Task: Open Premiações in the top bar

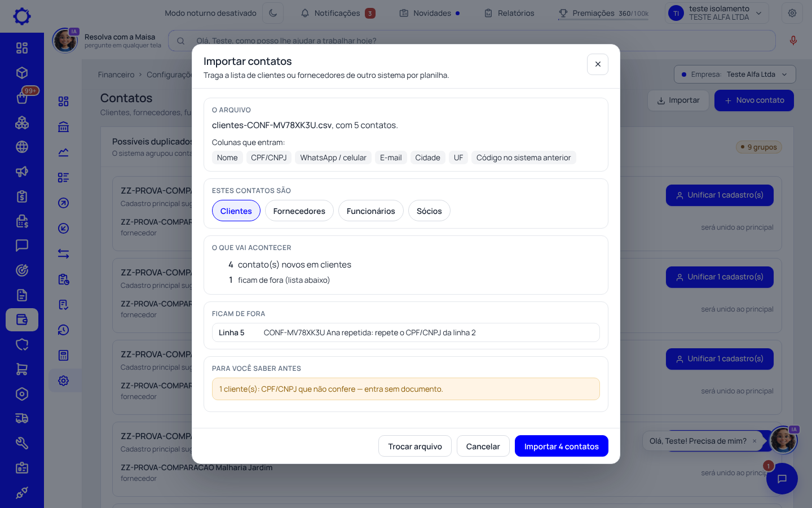Action: [603, 13]
